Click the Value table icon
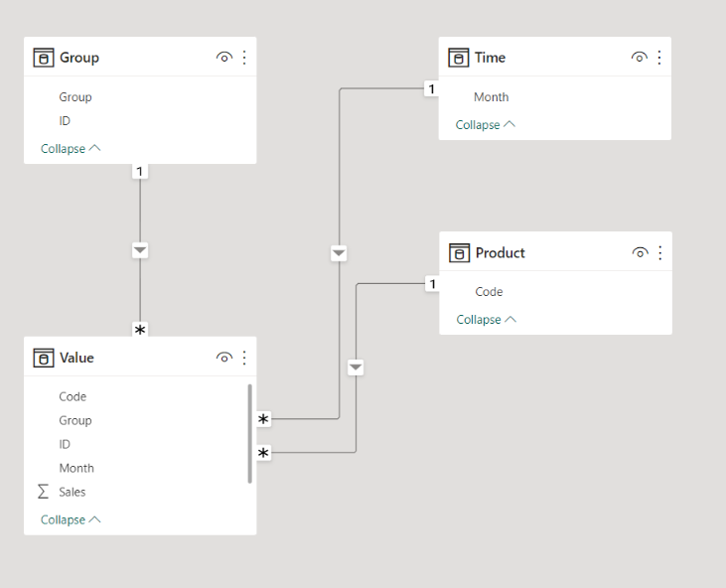 coord(44,358)
